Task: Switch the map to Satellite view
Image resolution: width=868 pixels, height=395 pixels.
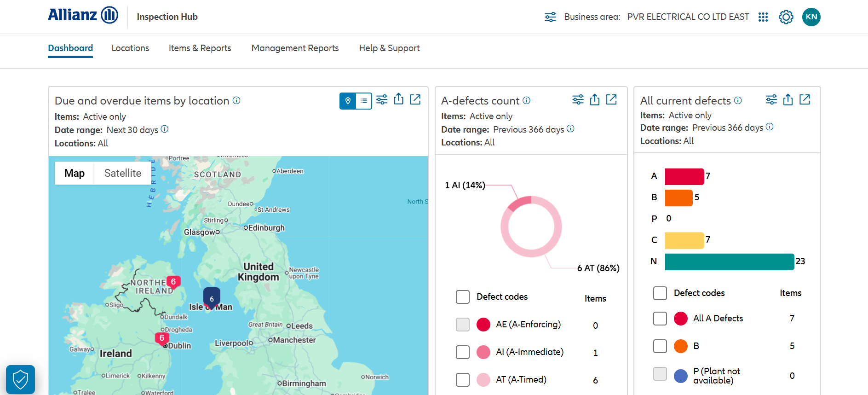Action: coord(122,173)
